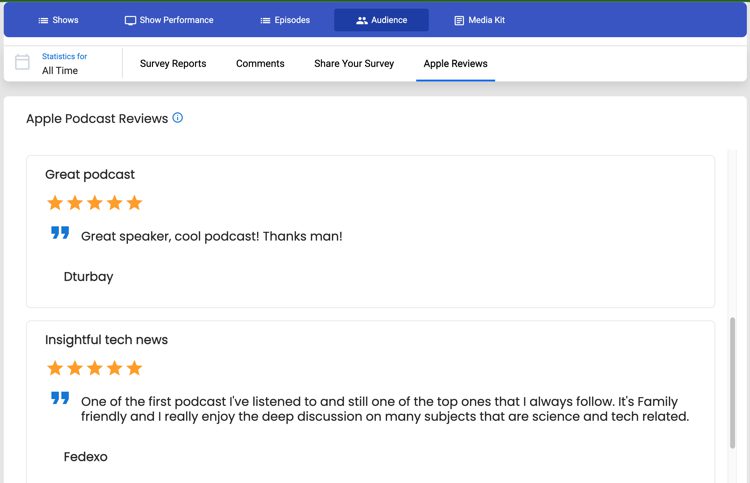This screenshot has height=483, width=750.
Task: Go to the Shows menu item
Action: [x=58, y=20]
